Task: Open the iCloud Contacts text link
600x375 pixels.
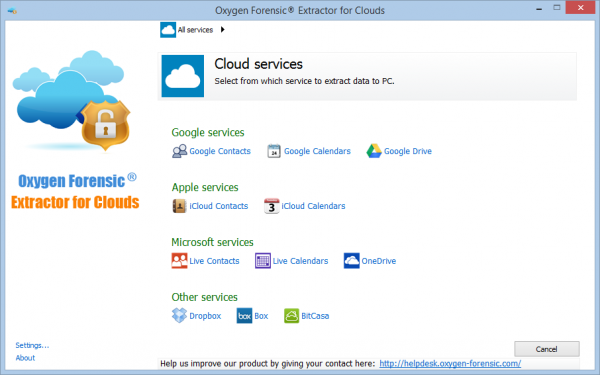Action: click(x=218, y=206)
